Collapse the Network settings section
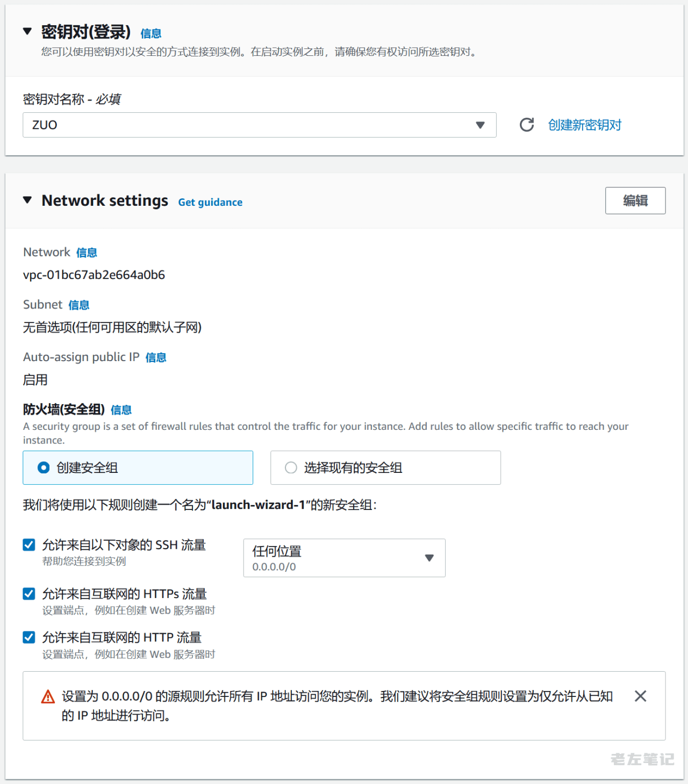 click(27, 200)
